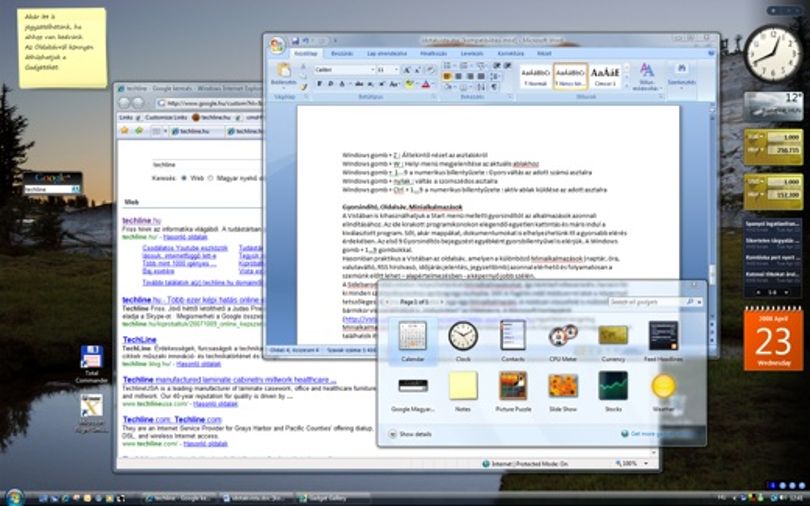The width and height of the screenshot is (810, 506).
Task: Open the font size dropdown
Action: pos(387,70)
